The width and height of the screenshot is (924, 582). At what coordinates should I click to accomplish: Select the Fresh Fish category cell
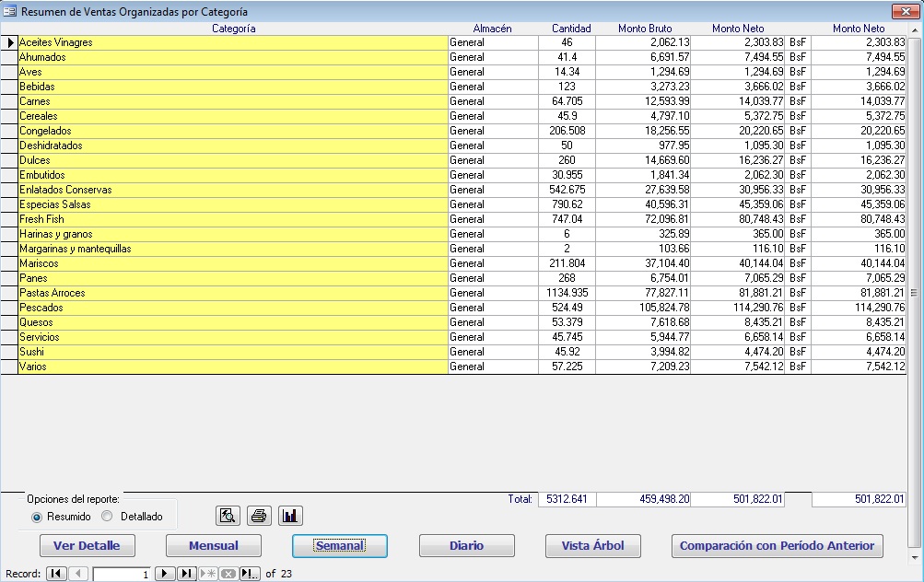[233, 219]
